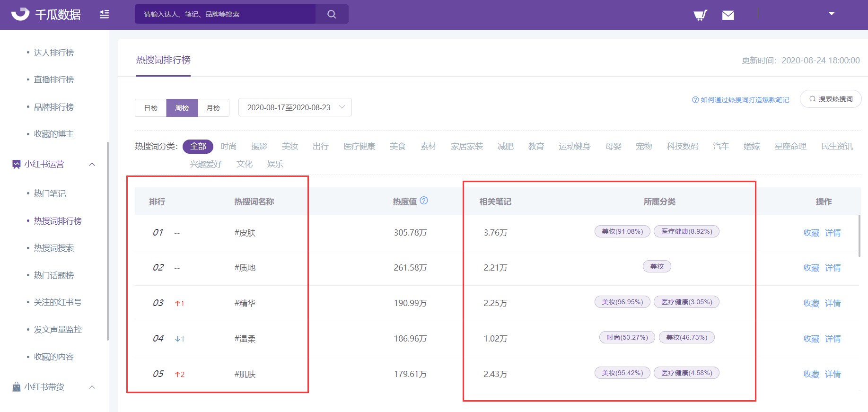This screenshot has height=412, width=868.
Task: Open 详情 for #精华 row
Action: click(833, 303)
